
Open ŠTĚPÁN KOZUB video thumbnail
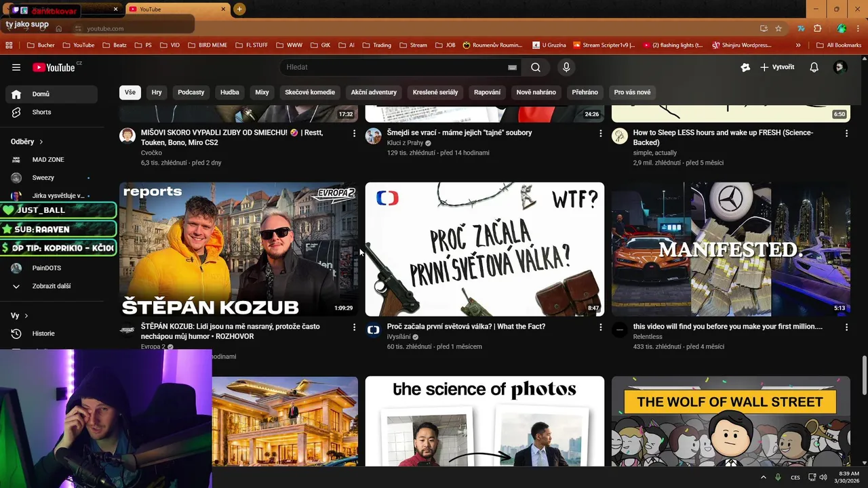point(239,249)
